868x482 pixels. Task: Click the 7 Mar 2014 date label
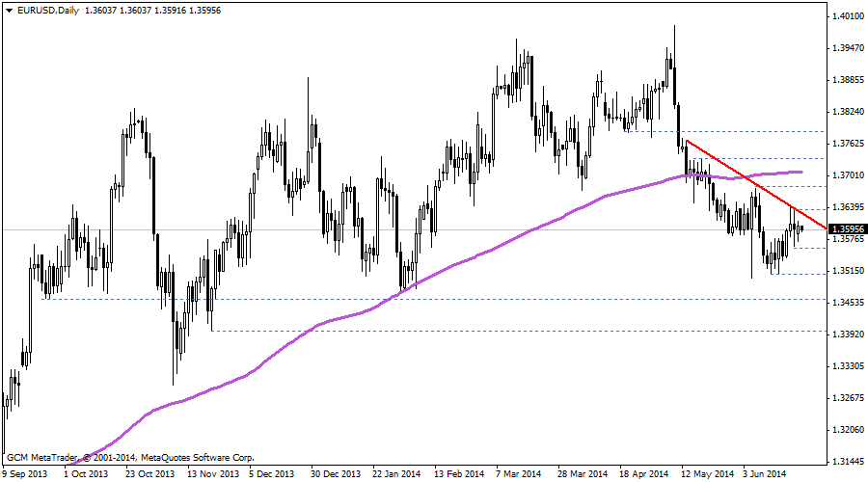point(518,474)
